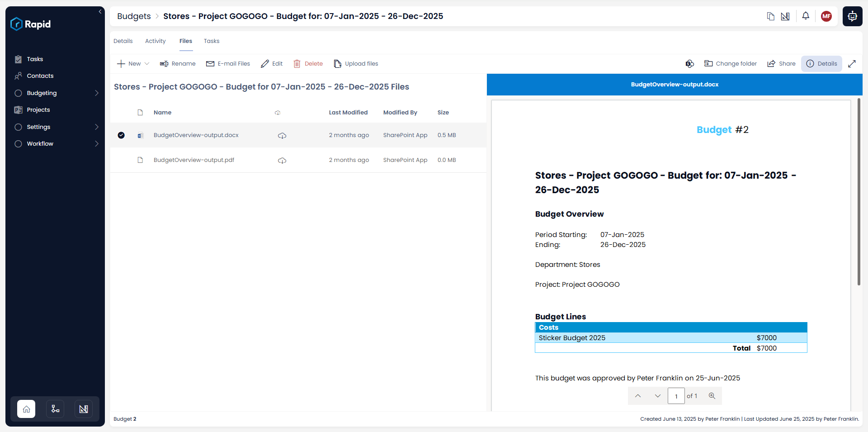Sort by Modified By column

pyautogui.click(x=400, y=113)
